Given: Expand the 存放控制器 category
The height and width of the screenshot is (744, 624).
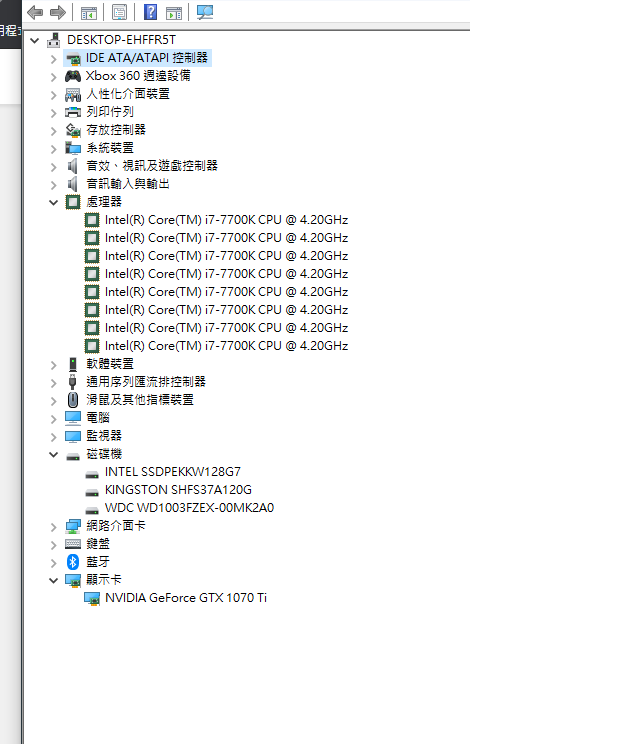Looking at the screenshot, I should pyautogui.click(x=54, y=131).
